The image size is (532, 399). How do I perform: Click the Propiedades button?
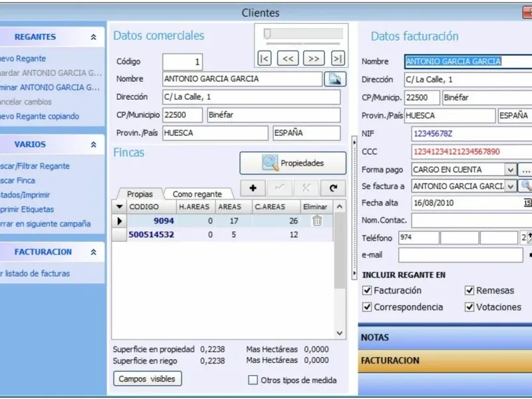tap(293, 163)
